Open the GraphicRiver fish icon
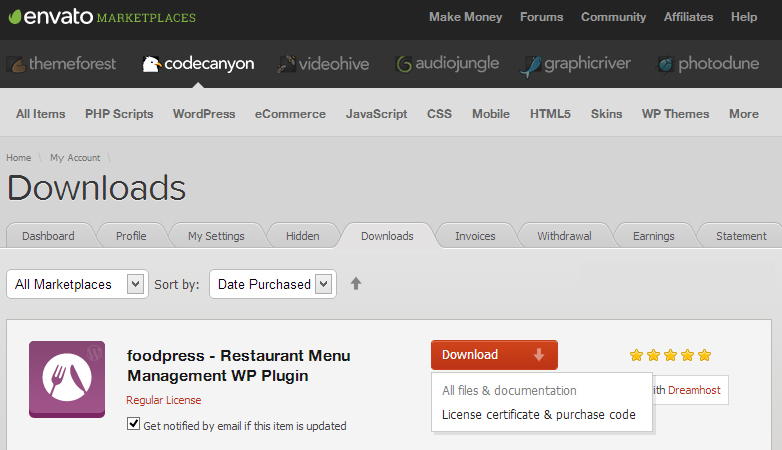This screenshot has width=782, height=450. click(530, 66)
